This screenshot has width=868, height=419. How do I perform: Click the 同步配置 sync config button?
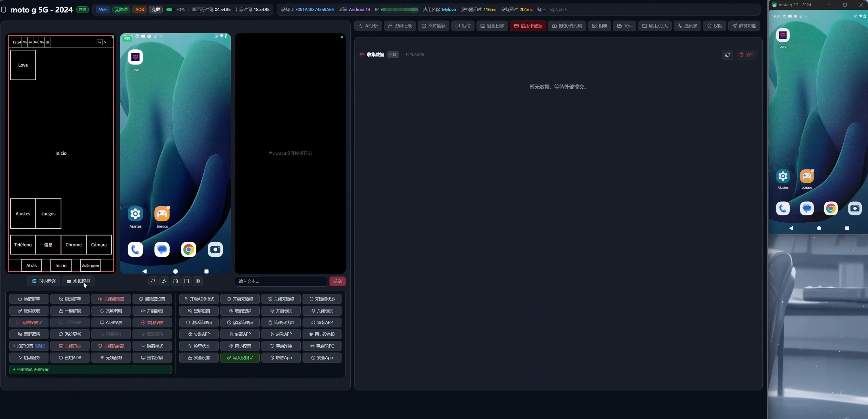click(x=240, y=346)
